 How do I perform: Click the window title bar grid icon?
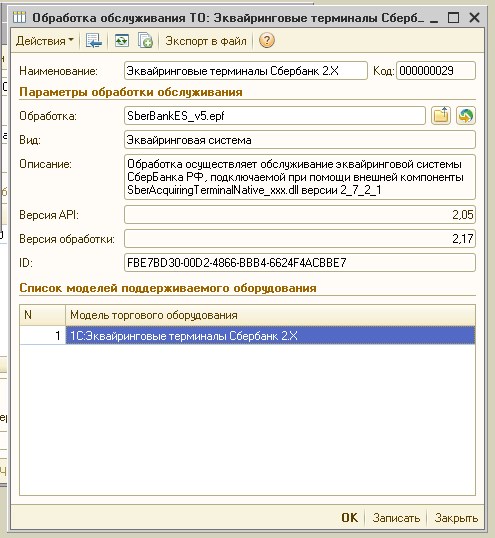pyautogui.click(x=19, y=17)
